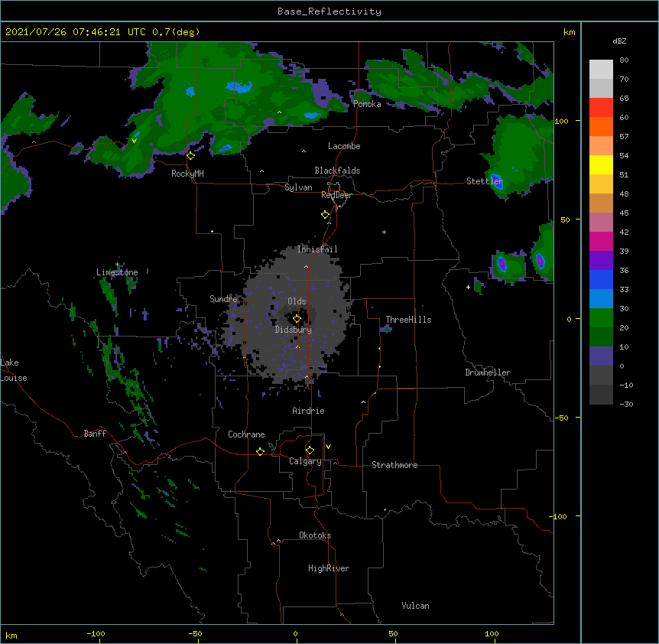Click the Stettler town label
The height and width of the screenshot is (644, 659).
tap(485, 181)
